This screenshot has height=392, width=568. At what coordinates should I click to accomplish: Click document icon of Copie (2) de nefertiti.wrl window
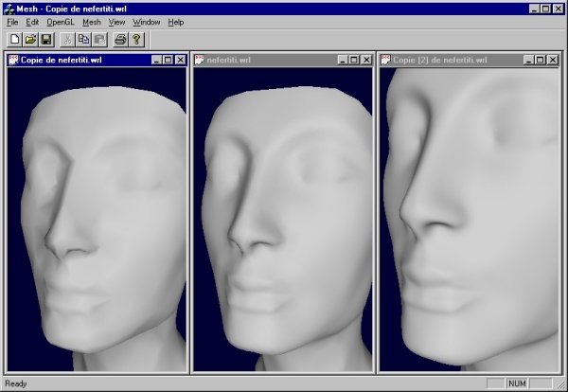point(386,60)
